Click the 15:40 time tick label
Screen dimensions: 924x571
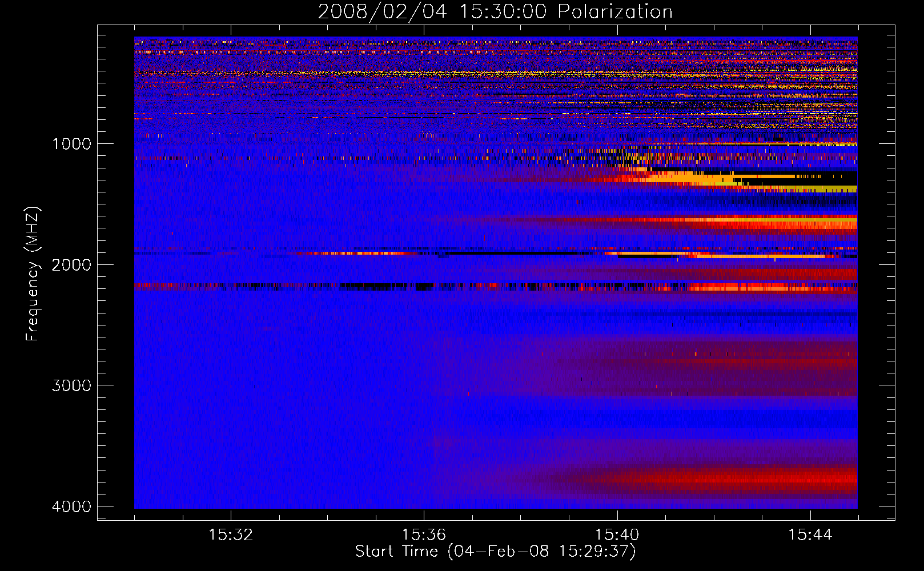click(x=617, y=534)
